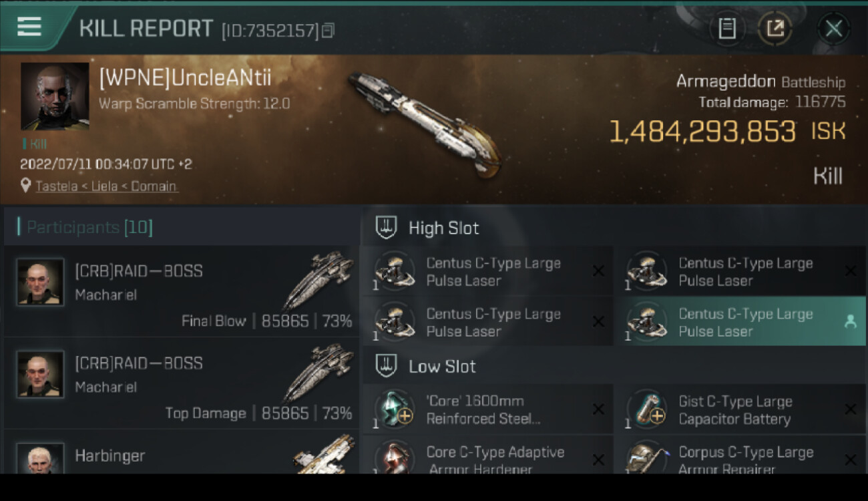Open the hamburger menu icon
Viewport: 868px width, 501px height.
pyautogui.click(x=29, y=27)
